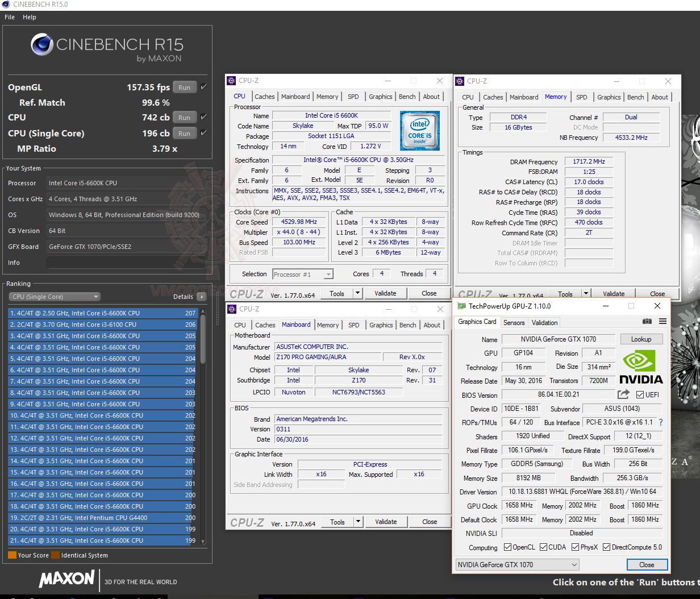Click the Identical System brown legend swatch
This screenshot has width=700, height=599.
(x=55, y=555)
